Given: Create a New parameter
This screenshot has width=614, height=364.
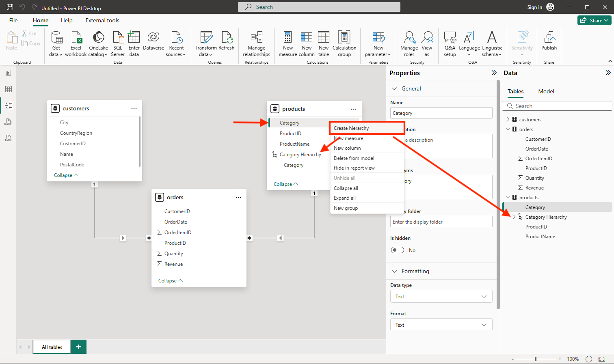Looking at the screenshot, I should (x=378, y=44).
